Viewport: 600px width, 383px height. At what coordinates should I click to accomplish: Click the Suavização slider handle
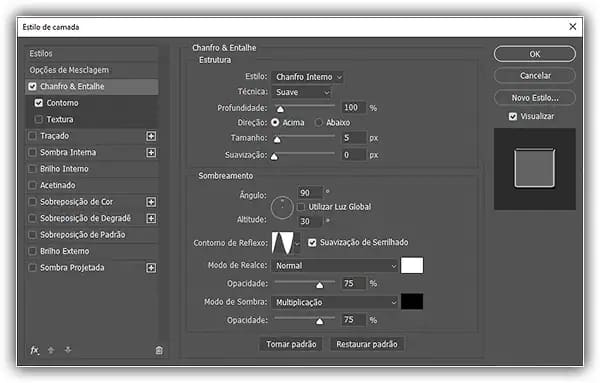pos(274,156)
